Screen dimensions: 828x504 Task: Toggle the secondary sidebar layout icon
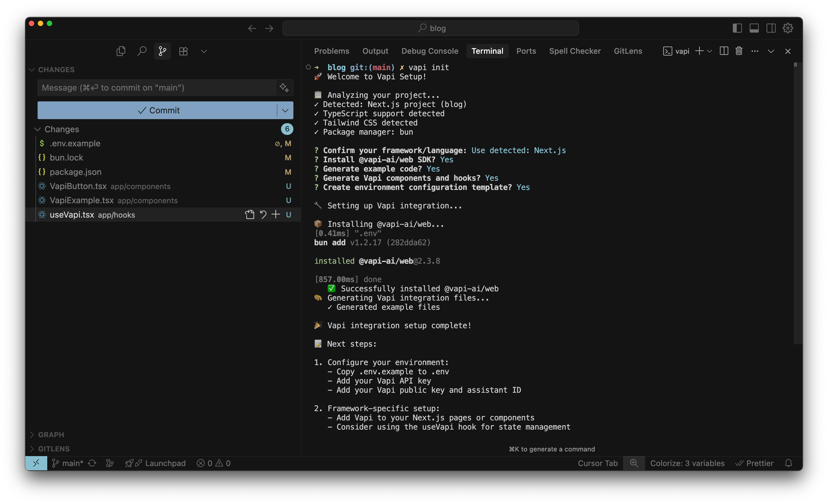[771, 28]
